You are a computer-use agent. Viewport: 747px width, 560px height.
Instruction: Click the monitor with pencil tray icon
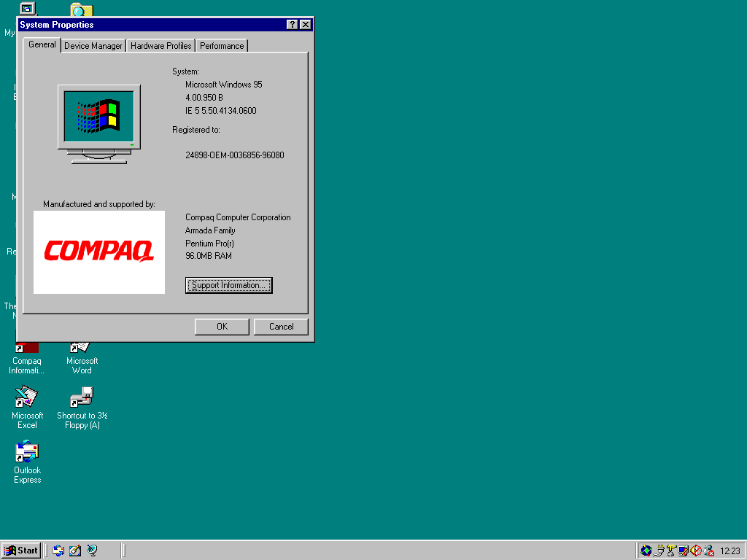point(684,551)
